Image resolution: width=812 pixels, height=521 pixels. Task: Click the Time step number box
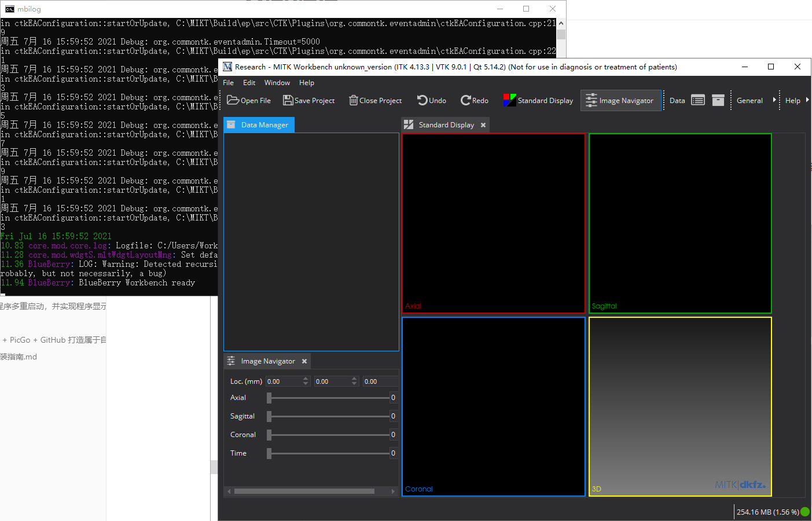click(394, 453)
